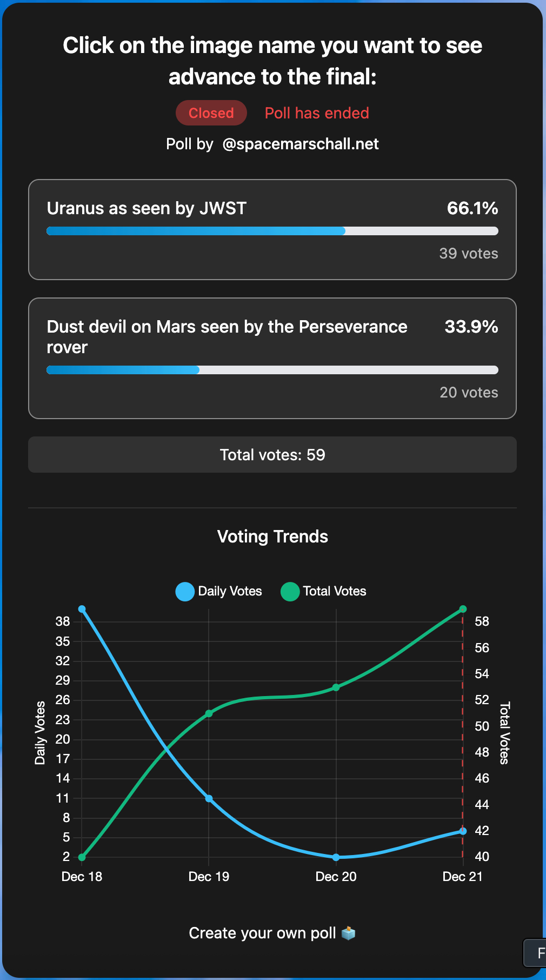Click the red Closed status badge
The height and width of the screenshot is (980, 546).
211,113
